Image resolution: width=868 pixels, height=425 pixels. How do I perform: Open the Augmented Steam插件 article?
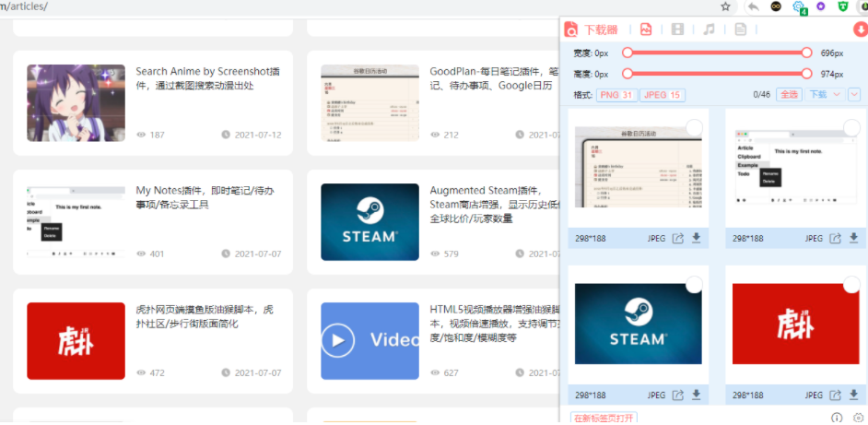[494, 205]
